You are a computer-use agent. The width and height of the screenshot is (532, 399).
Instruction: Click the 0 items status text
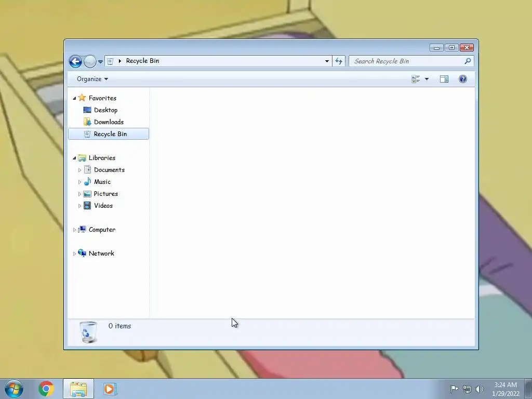(x=119, y=326)
